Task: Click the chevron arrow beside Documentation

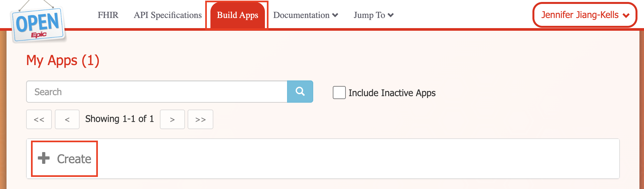Action: point(335,15)
